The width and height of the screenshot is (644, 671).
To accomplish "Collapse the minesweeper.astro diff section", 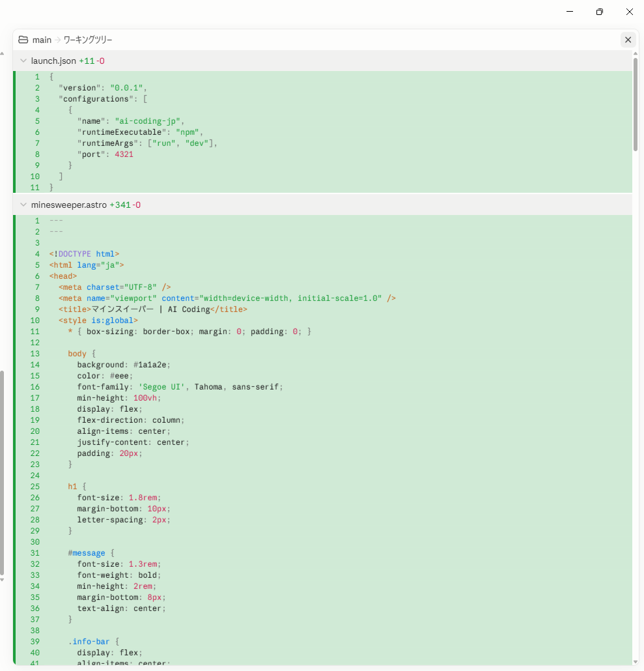I will click(23, 205).
